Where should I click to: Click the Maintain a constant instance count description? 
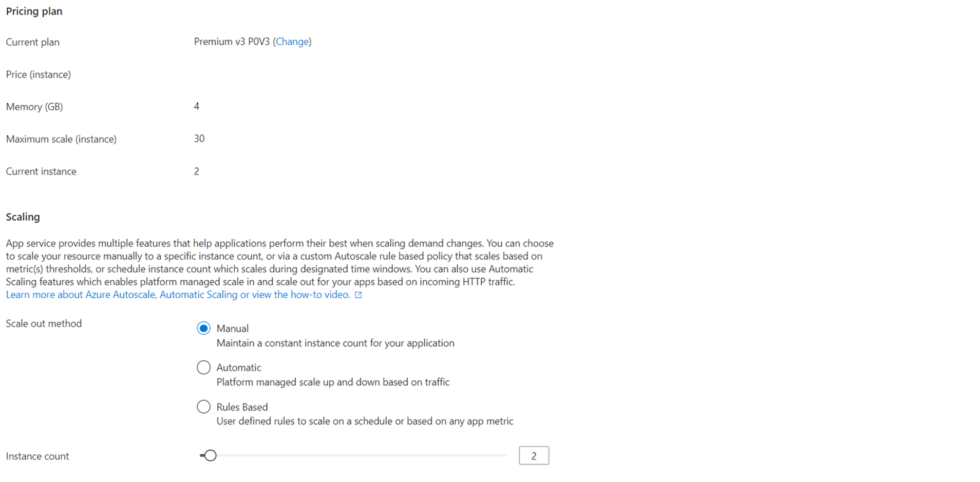(x=335, y=343)
